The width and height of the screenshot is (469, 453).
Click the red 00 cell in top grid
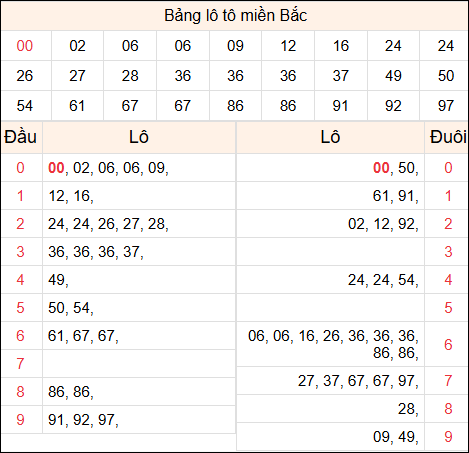[x=25, y=46]
